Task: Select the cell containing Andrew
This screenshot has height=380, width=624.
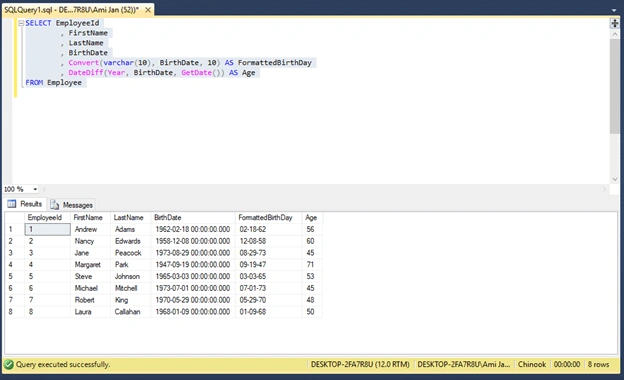Action: [x=90, y=229]
